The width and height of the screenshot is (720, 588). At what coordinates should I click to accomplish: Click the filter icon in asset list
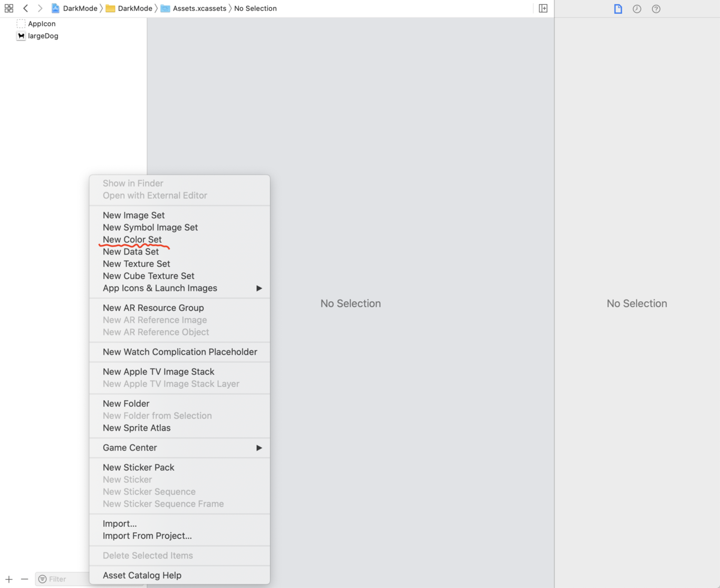[42, 579]
